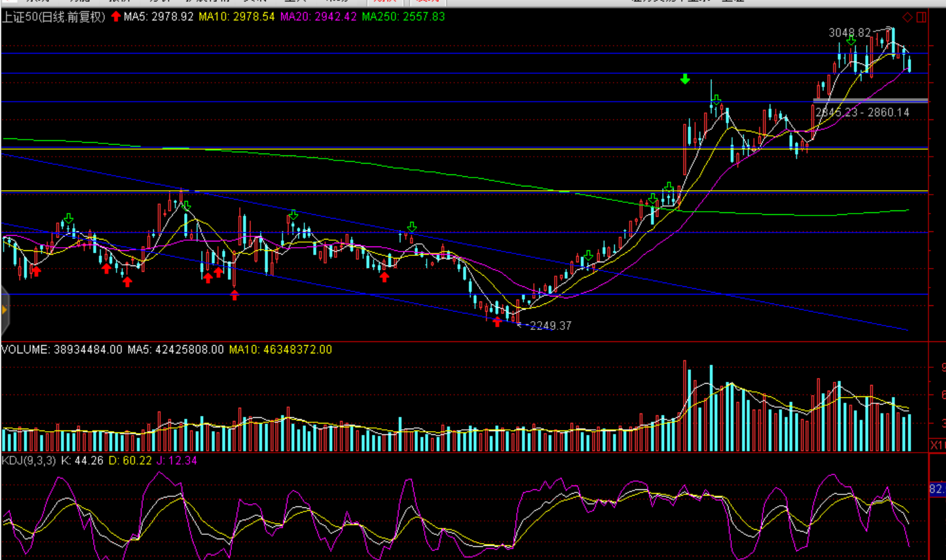This screenshot has width=946, height=560.
Task: Click the 2845.23 - 2860.14 gap label
Action: pos(862,113)
